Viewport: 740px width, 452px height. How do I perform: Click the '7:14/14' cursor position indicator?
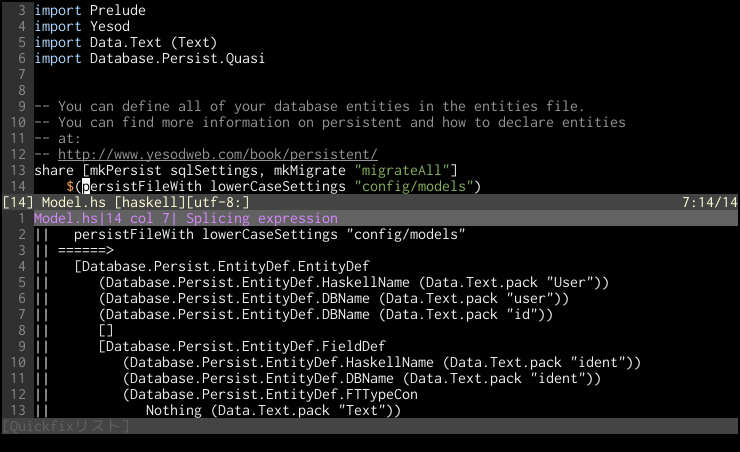[708, 202]
